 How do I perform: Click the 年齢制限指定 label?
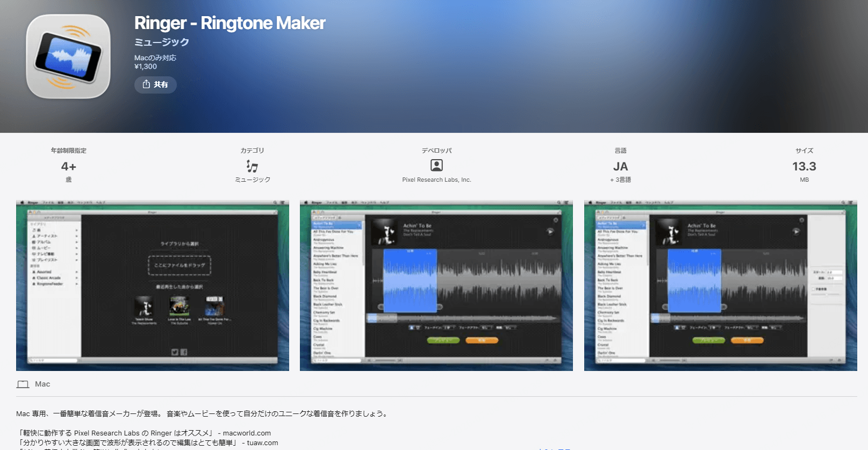coord(69,151)
